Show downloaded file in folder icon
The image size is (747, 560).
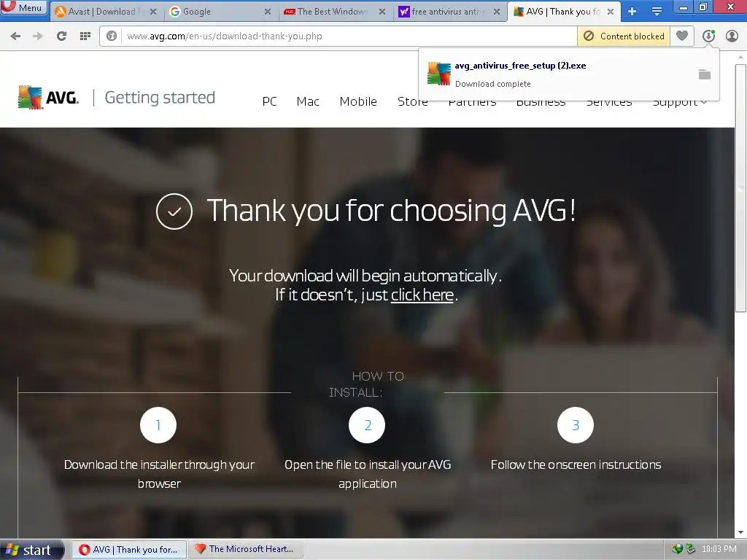pos(704,74)
